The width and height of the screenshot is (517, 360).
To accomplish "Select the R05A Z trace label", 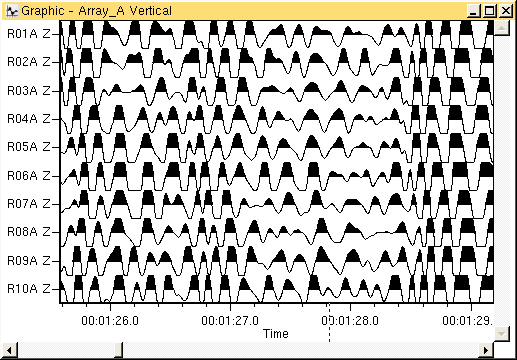I will [29, 146].
